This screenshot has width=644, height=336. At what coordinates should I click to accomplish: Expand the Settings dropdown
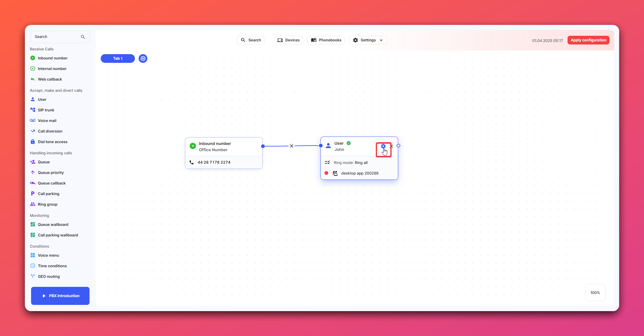pyautogui.click(x=368, y=40)
